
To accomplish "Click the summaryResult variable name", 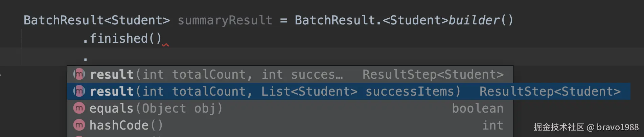I will 225,20.
